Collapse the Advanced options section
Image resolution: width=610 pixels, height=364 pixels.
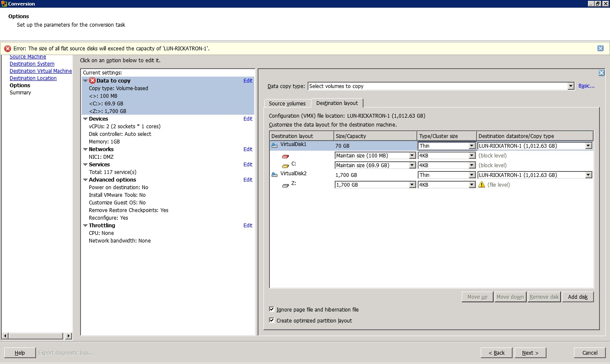85,180
